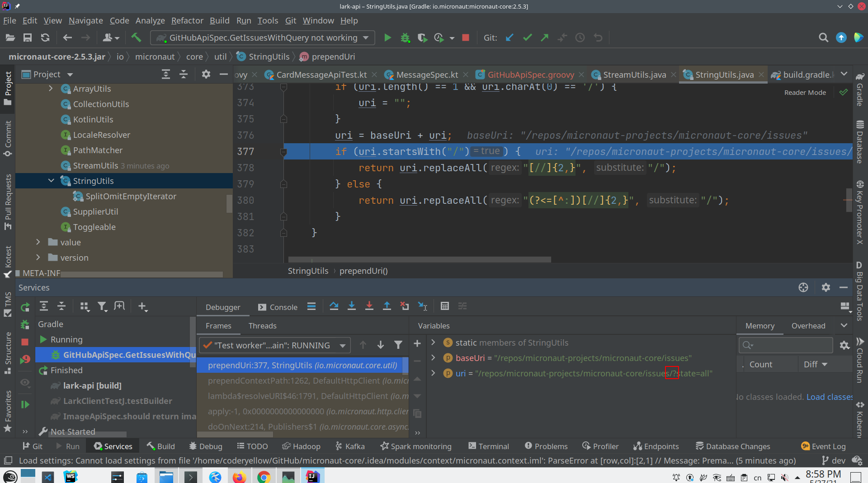
Task: Click Step Over in the debugger toolbar
Action: point(335,306)
